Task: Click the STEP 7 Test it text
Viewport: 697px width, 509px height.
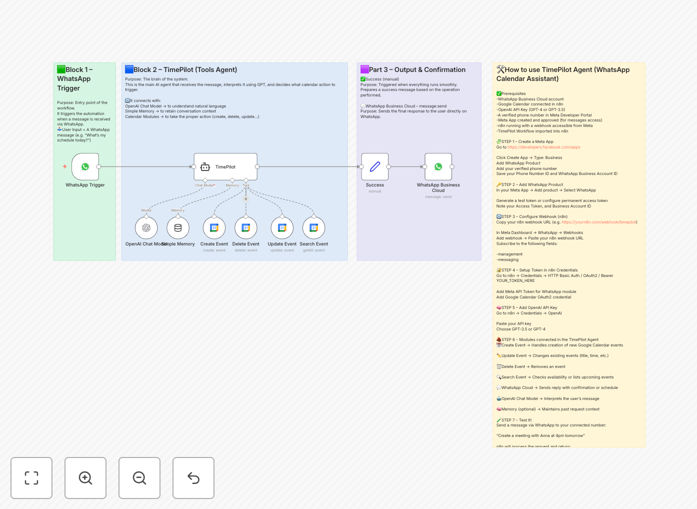Action: [x=514, y=420]
